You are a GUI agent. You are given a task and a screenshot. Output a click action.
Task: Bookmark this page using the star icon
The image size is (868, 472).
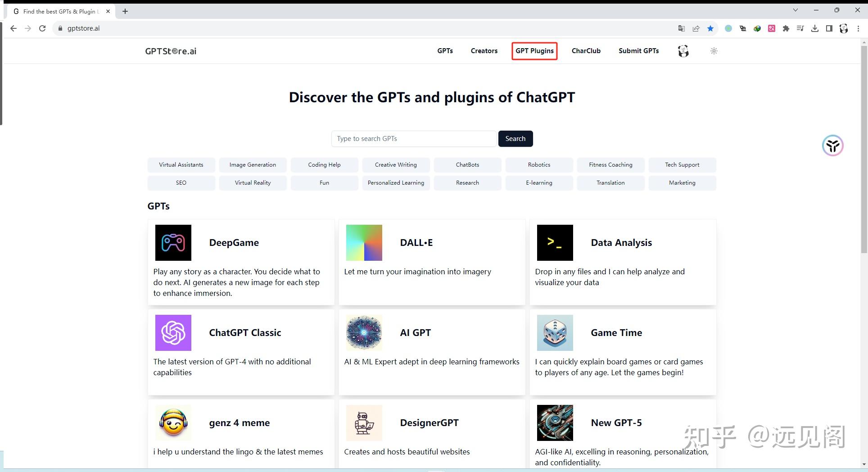coord(710,28)
